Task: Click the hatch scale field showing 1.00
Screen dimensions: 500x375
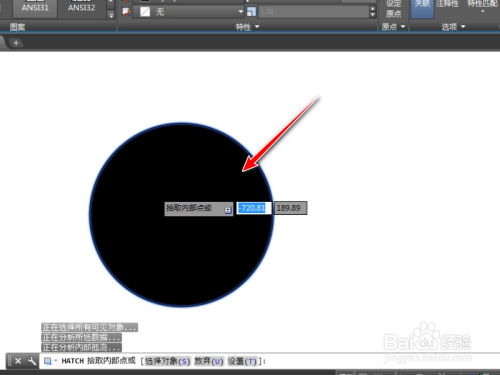Action: pyautogui.click(x=313, y=12)
